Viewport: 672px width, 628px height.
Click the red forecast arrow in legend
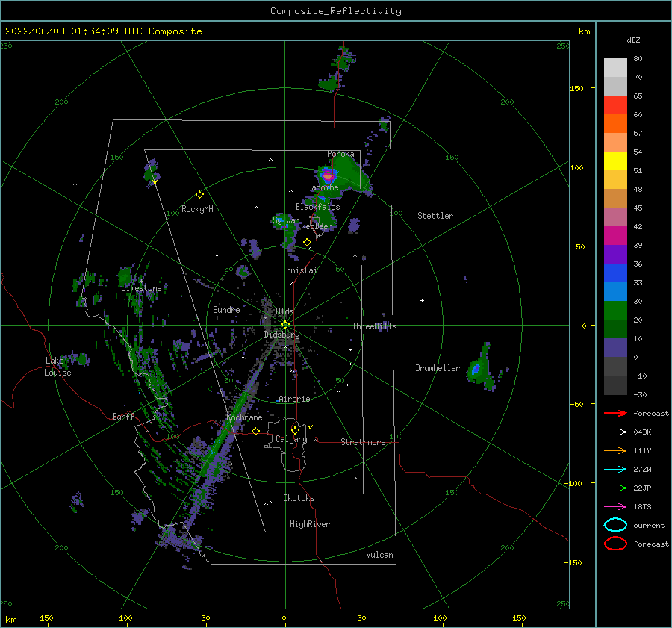pos(615,413)
